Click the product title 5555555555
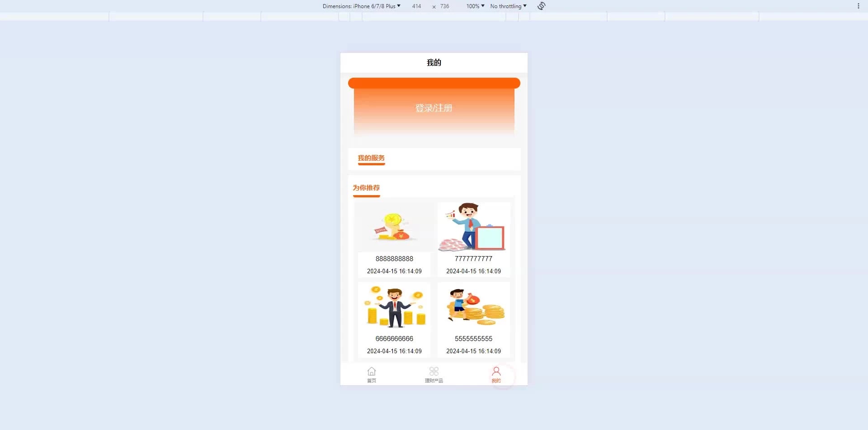 tap(473, 339)
